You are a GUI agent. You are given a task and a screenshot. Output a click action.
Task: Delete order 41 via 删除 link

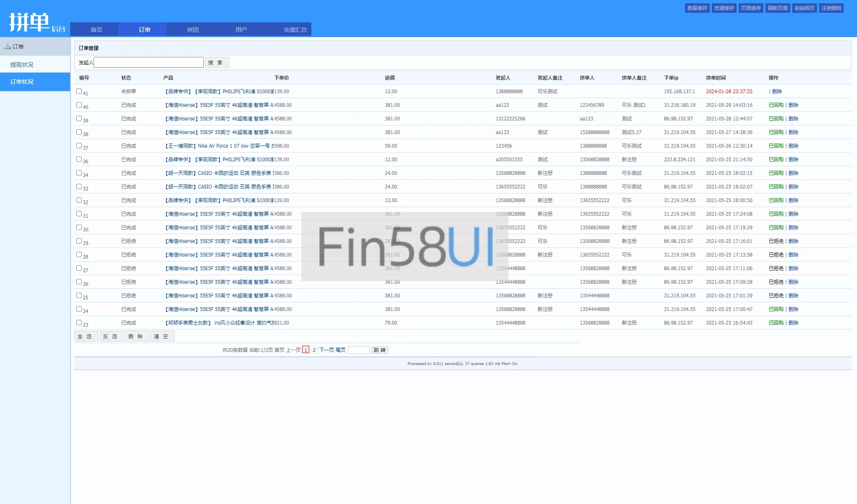[777, 92]
